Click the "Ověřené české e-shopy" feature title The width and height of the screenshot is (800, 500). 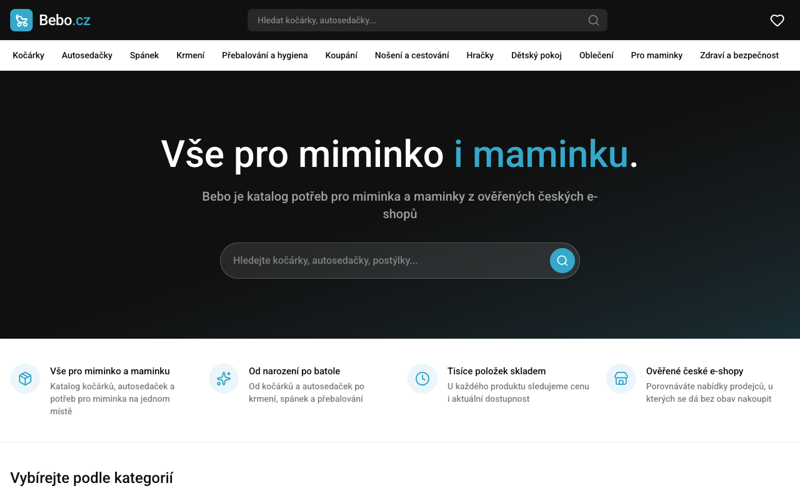tap(694, 371)
